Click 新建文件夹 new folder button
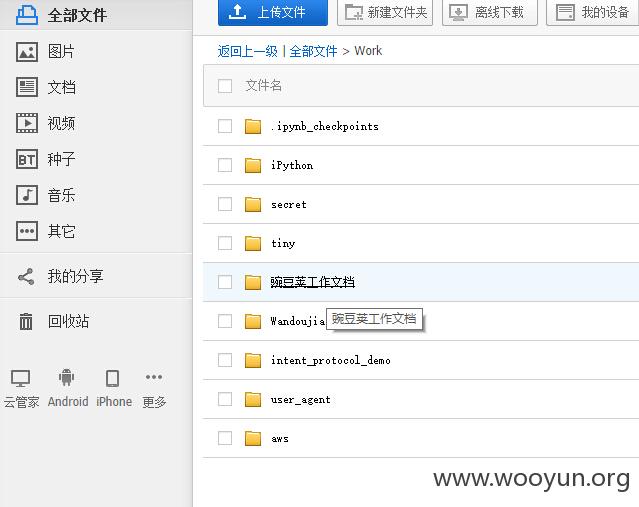The height and width of the screenshot is (507, 639). point(385,12)
